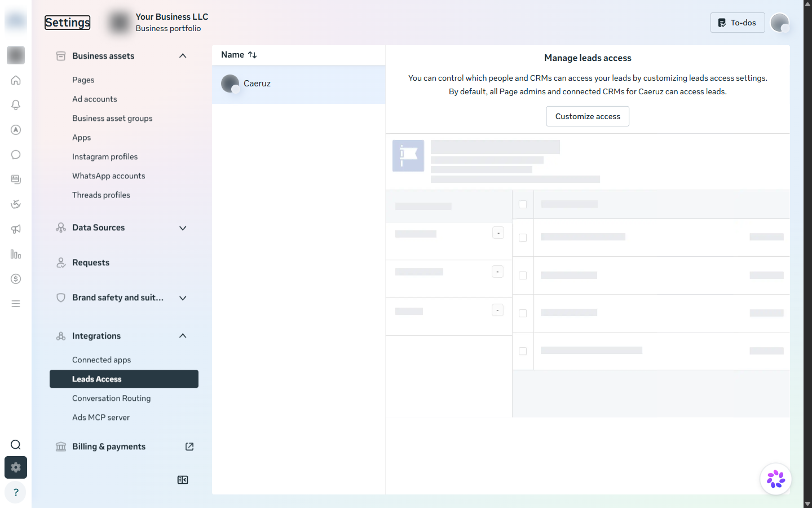Open All tools hamburger menu icon
The height and width of the screenshot is (508, 812).
point(16,304)
